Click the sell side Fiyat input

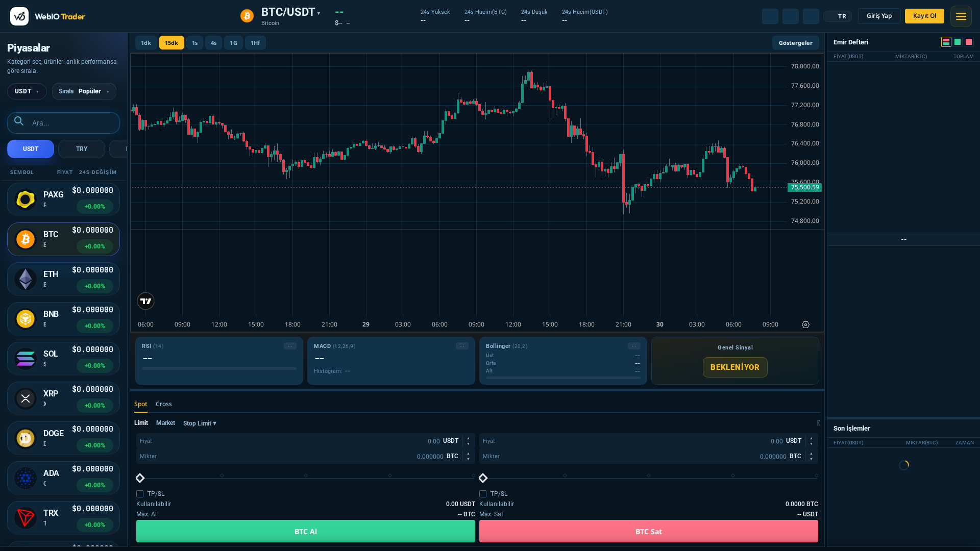click(648, 441)
